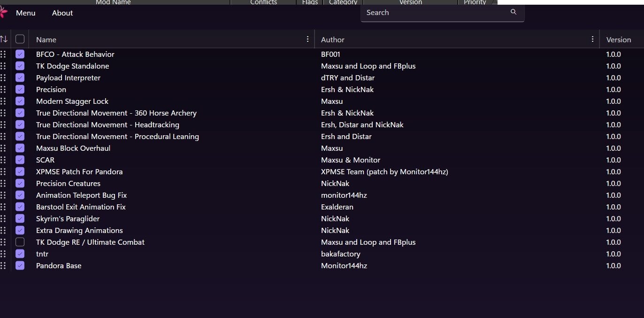
Task: Click drag handle of TK Dodge Standalone
Action: [x=3, y=66]
